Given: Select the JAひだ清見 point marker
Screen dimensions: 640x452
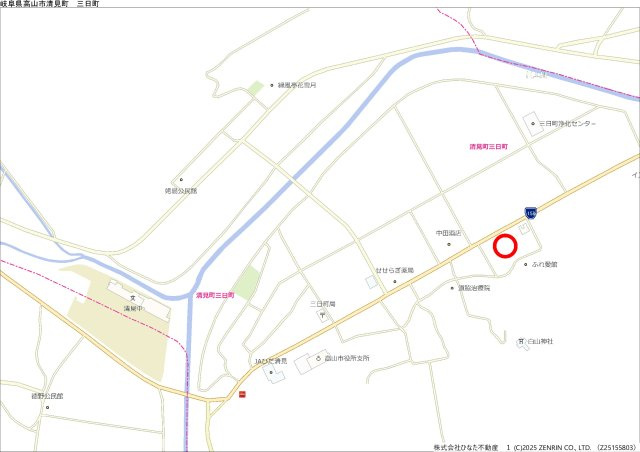Looking at the screenshot, I should [271, 372].
